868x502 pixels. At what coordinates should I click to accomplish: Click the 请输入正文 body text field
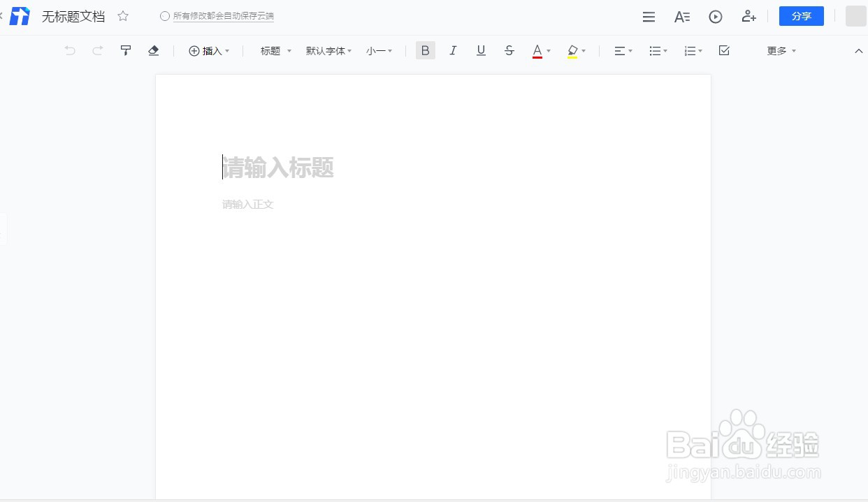click(248, 205)
